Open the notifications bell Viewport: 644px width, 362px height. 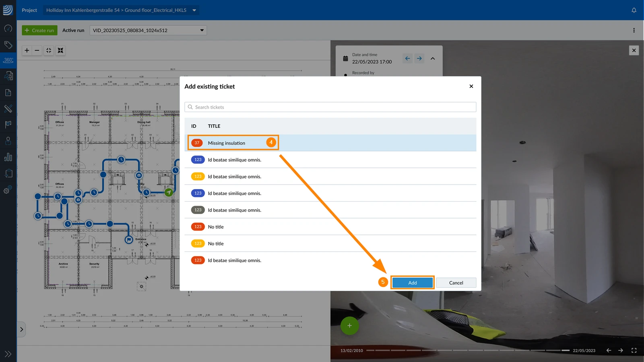coord(634,10)
